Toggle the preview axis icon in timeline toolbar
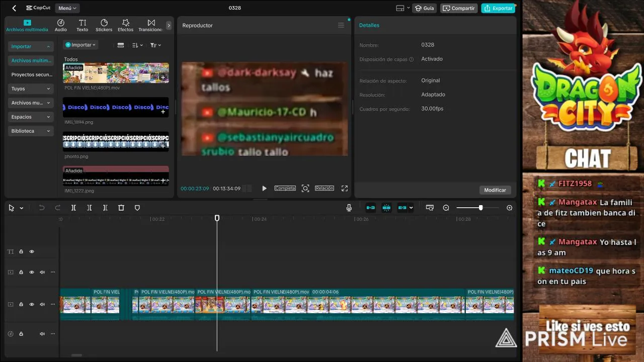644x362 pixels. pos(430,208)
